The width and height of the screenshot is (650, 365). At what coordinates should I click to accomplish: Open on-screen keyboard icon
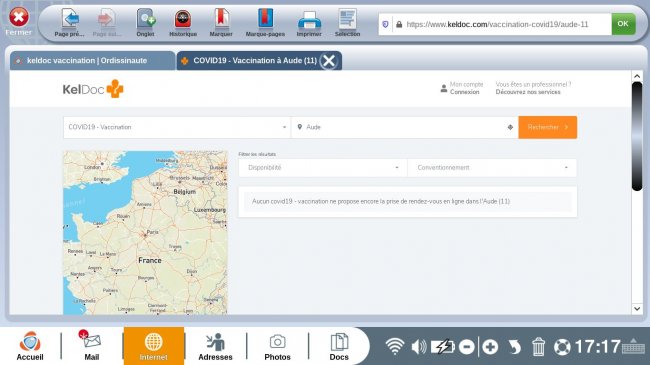[633, 346]
